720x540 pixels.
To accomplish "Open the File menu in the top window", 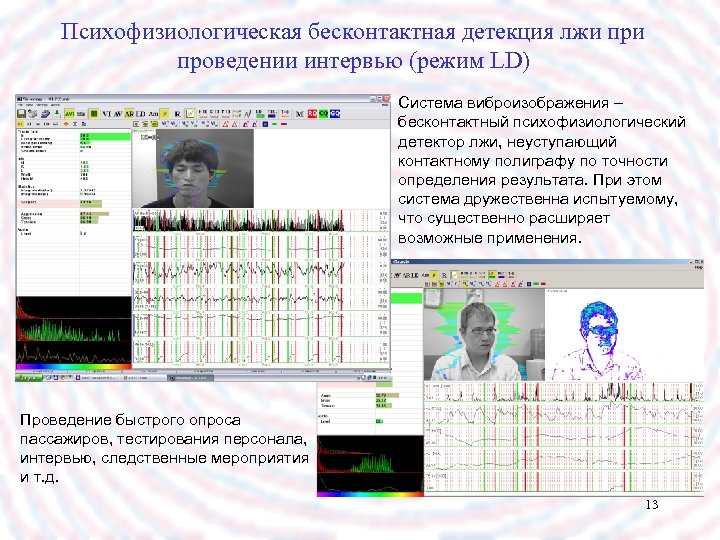I will coord(20,105).
